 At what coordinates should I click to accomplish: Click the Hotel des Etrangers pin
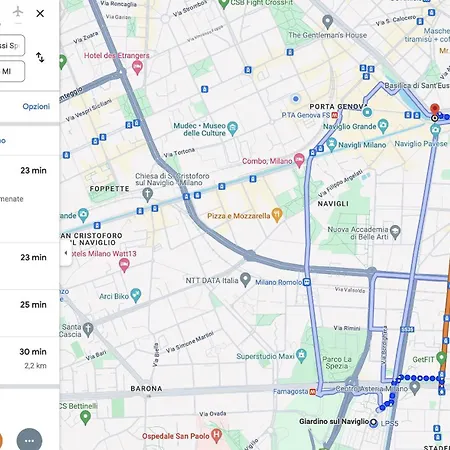(137, 68)
